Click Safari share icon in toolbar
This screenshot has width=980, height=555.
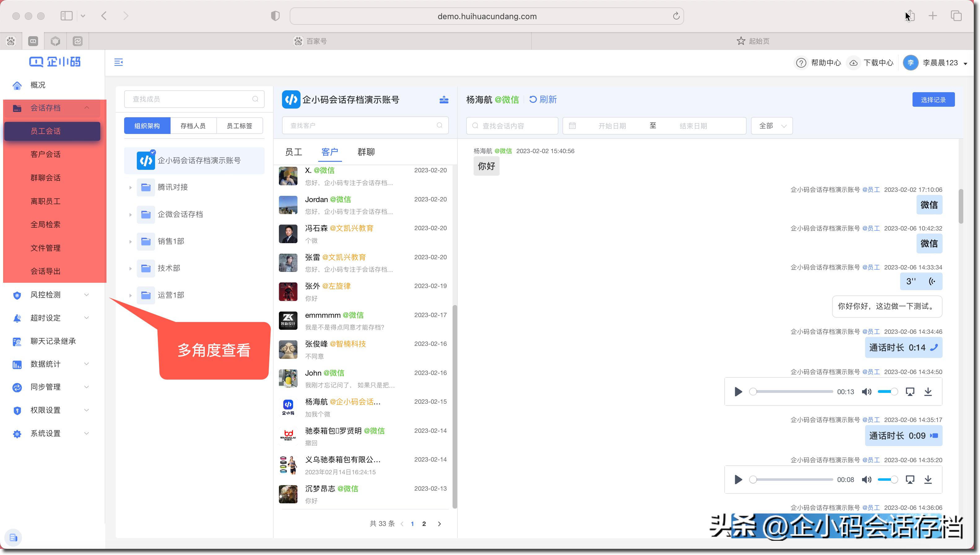point(910,16)
